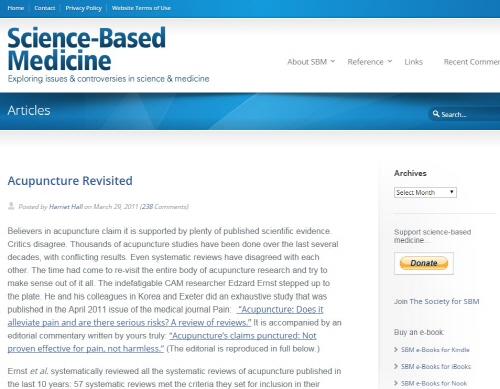
Task: Open SBM e-Books for iBooks link
Action: tap(436, 366)
